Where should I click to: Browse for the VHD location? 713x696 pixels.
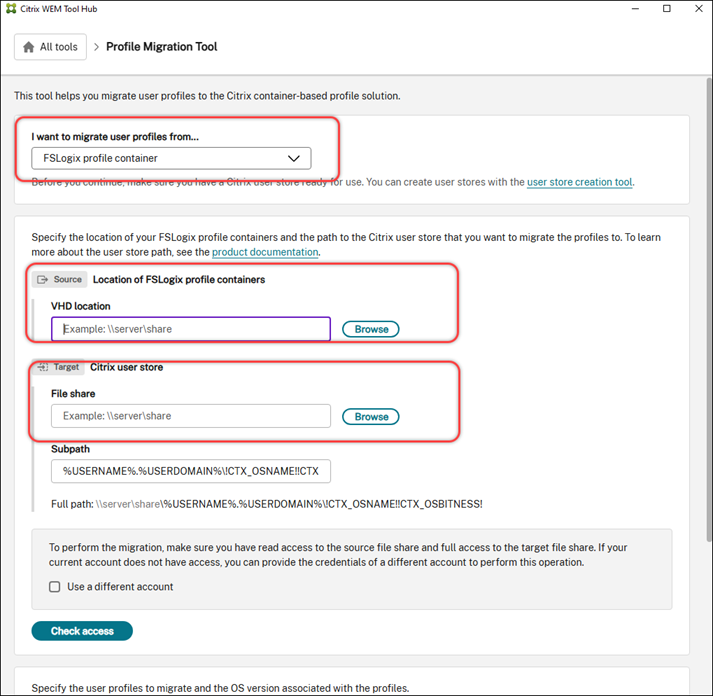[x=371, y=329]
